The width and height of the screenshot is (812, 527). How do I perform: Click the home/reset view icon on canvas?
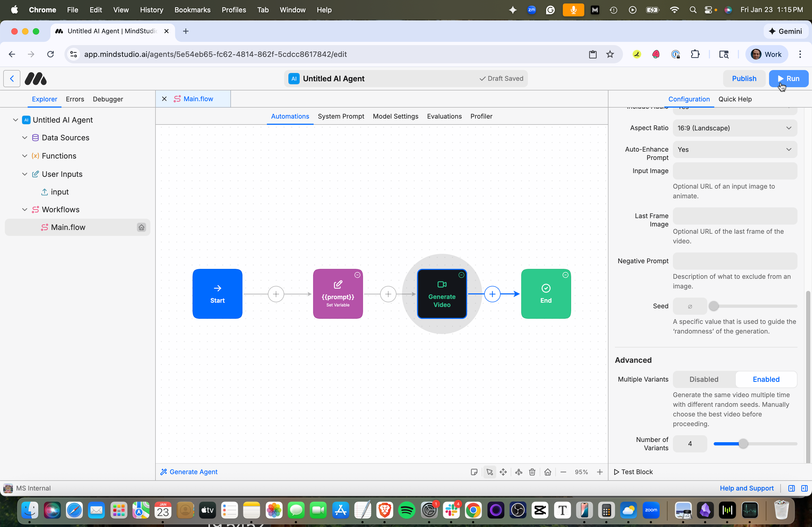[548, 472]
